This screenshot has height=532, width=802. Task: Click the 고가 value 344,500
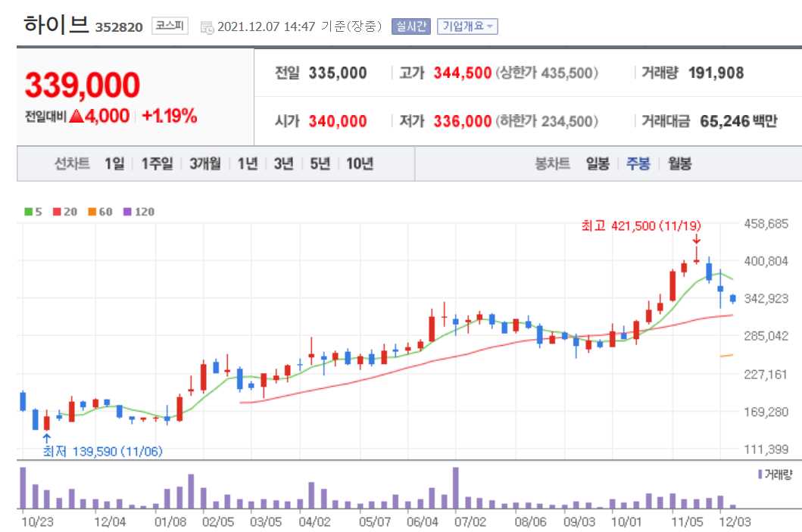[463, 73]
